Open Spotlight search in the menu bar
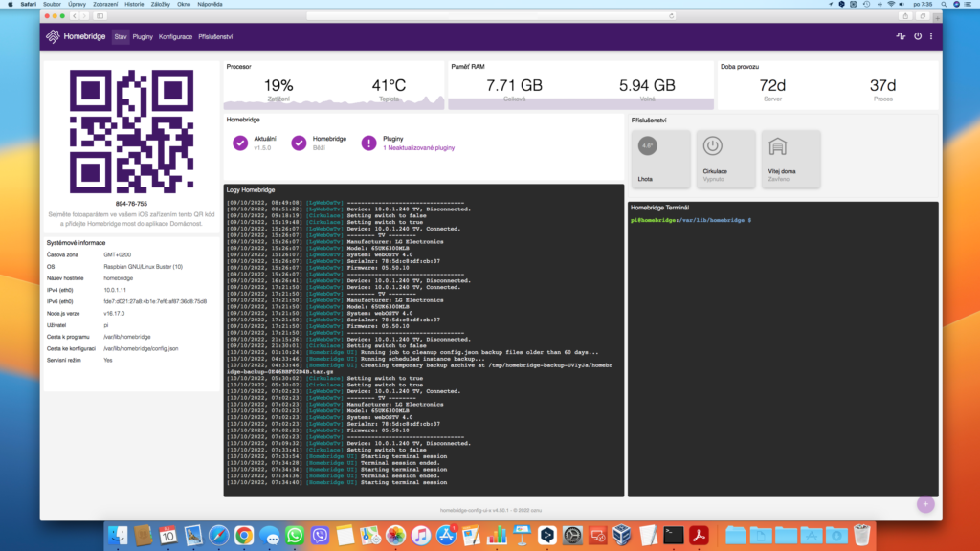 [x=944, y=5]
